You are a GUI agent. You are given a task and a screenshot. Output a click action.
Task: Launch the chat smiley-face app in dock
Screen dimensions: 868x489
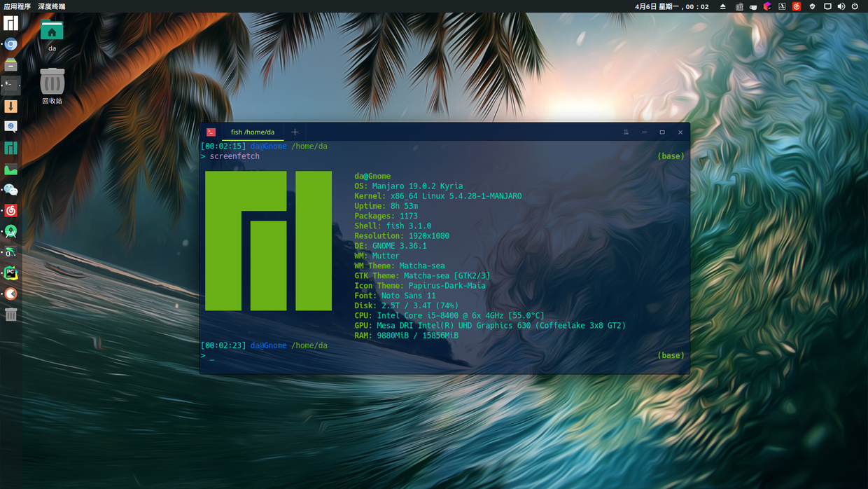(x=10, y=127)
